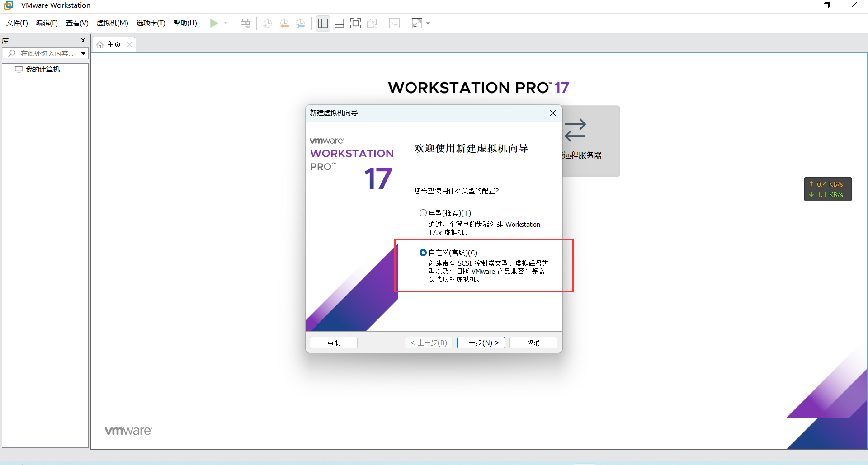Click the 远程服务器 connect arrows tile
This screenshot has height=465, width=868.
[x=591, y=141]
